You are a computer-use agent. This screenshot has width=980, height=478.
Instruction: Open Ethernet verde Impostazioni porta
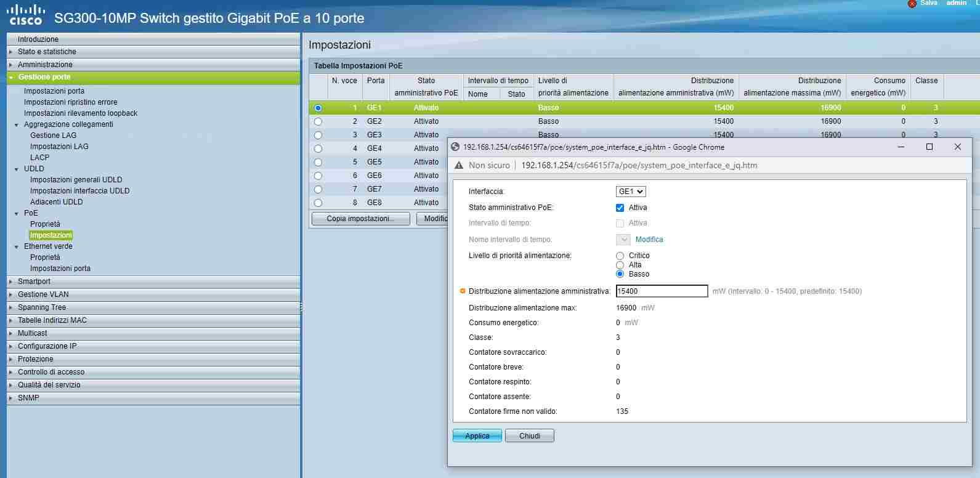click(x=60, y=269)
